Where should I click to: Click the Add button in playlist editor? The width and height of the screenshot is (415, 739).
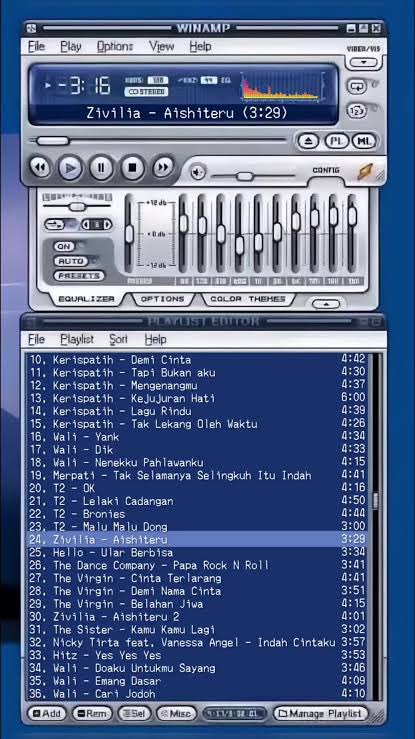pyautogui.click(x=47, y=714)
